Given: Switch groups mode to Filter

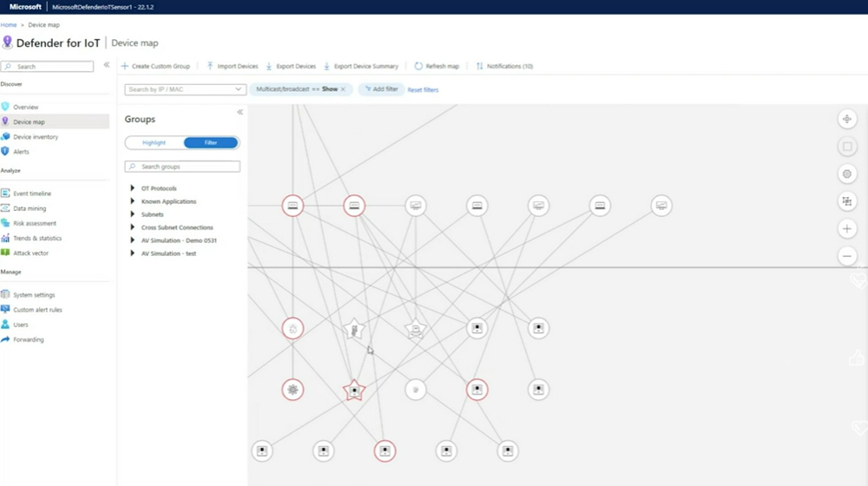Looking at the screenshot, I should pos(211,143).
